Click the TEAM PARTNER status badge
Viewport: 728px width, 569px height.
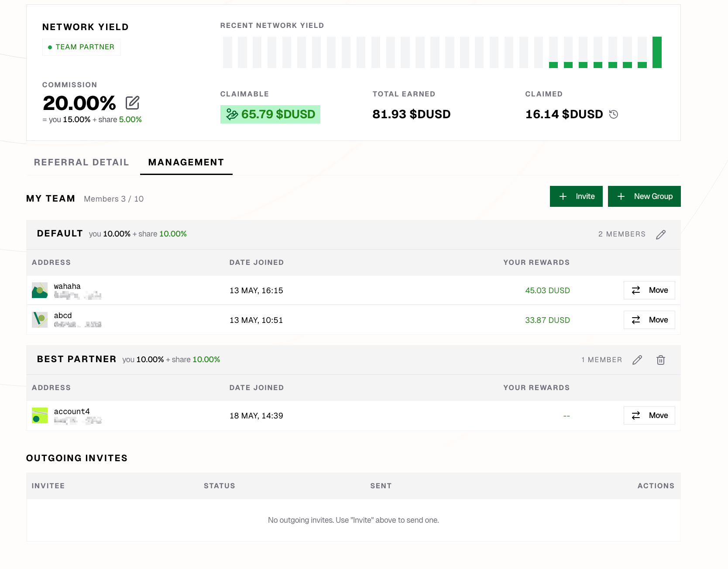point(81,47)
